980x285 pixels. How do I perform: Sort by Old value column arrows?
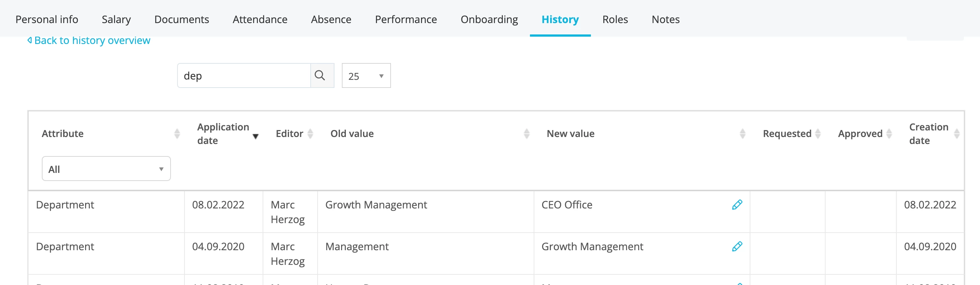point(527,134)
